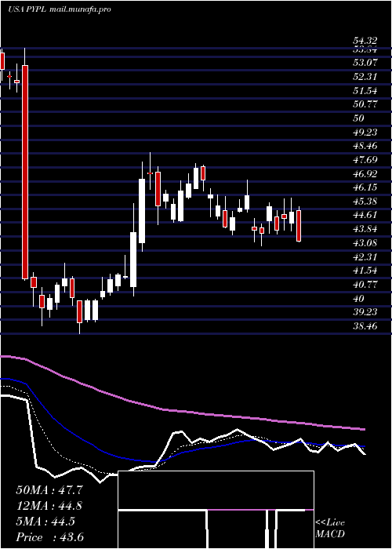Click the '<<Live MACD' label
This screenshot has width=392, height=549.
click(330, 529)
